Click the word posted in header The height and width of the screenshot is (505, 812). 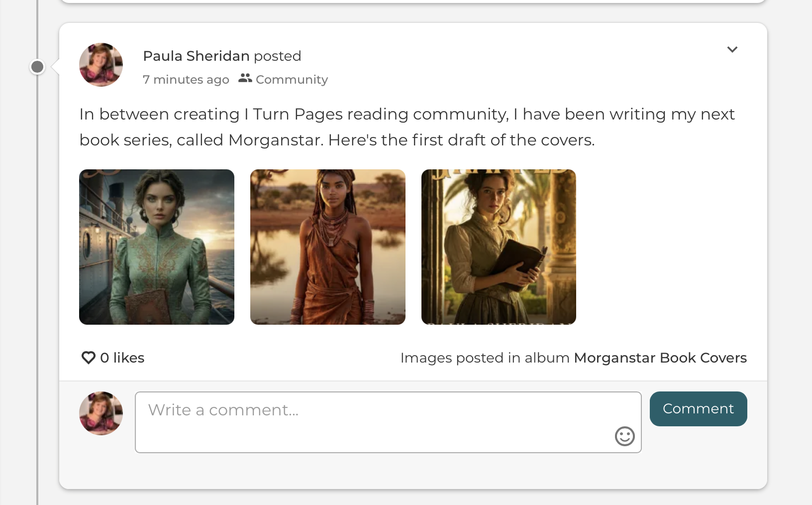277,56
